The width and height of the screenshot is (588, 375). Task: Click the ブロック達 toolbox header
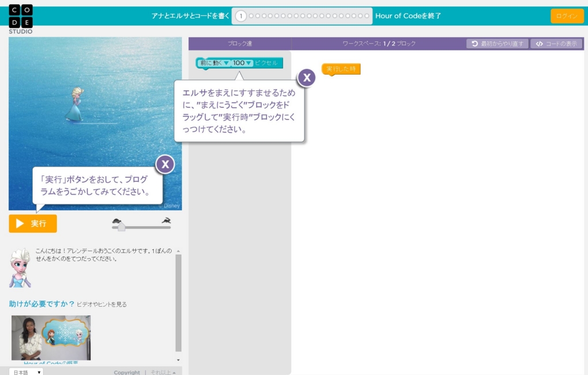[240, 44]
